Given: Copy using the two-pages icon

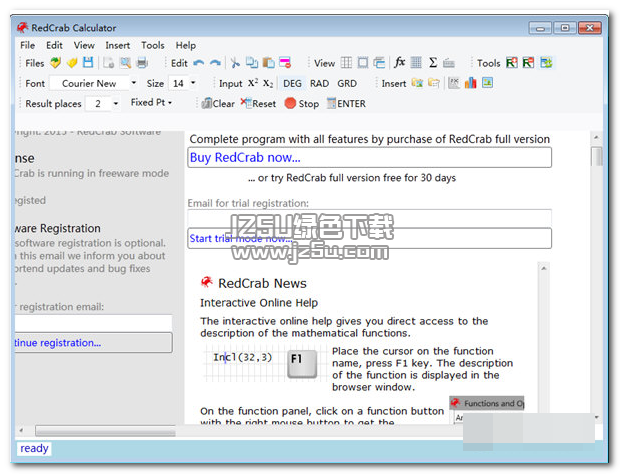Looking at the screenshot, I should 251,62.
